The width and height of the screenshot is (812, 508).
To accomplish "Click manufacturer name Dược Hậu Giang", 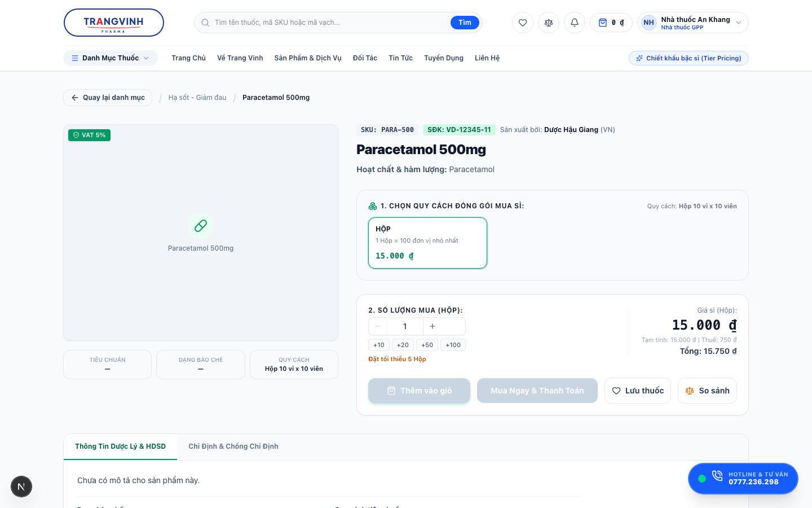I will 571,130.
